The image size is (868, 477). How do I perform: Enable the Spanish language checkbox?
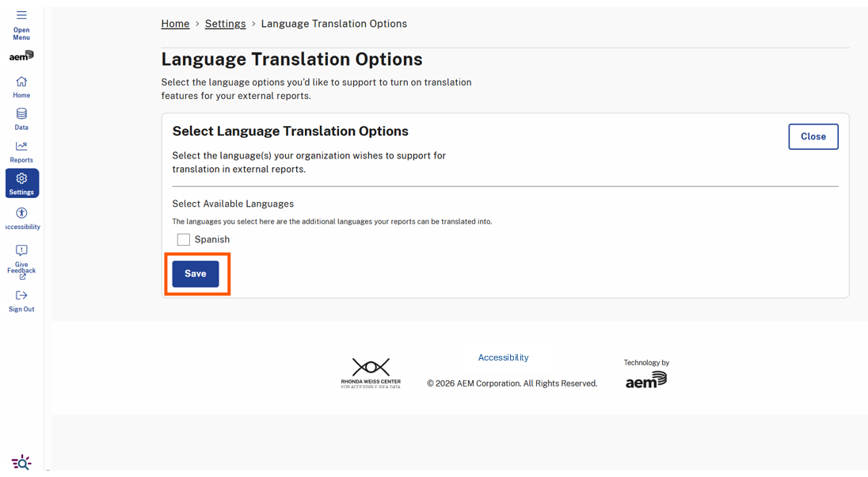point(184,238)
